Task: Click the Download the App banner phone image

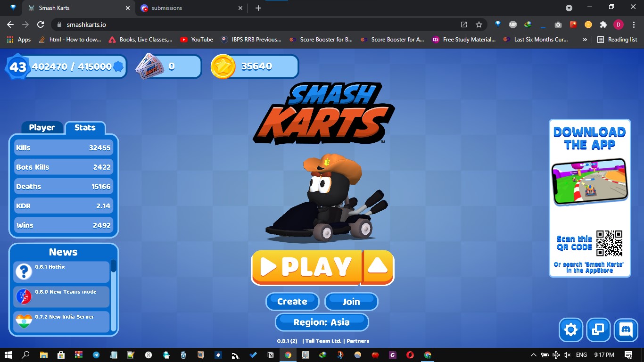Action: click(590, 181)
